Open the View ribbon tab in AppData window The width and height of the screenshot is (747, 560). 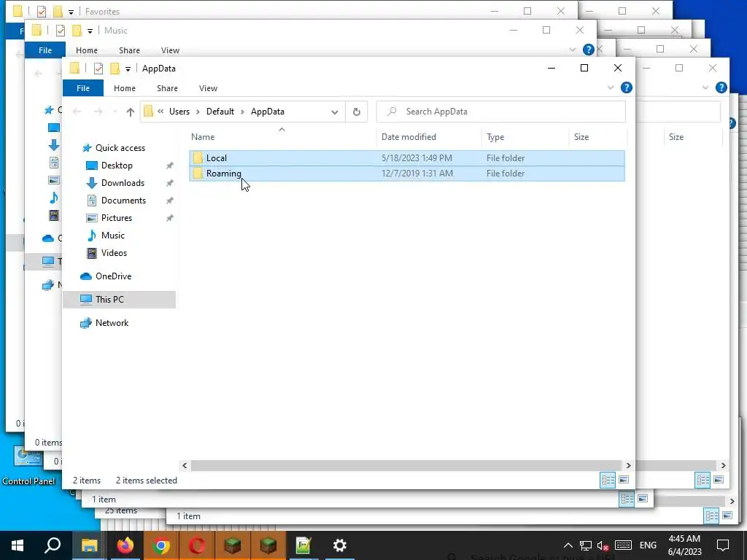208,88
